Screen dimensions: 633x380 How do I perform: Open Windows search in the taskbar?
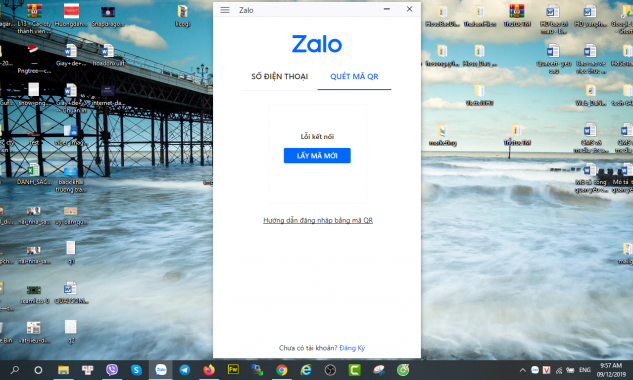(15, 370)
